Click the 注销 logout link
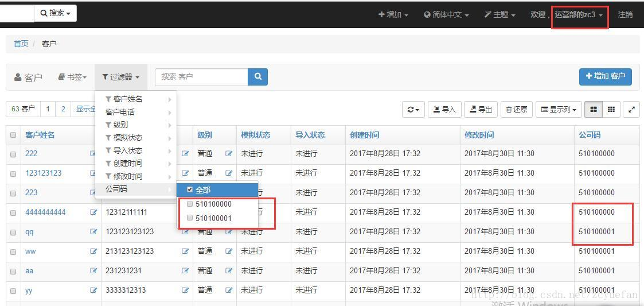The width and height of the screenshot is (644, 306). [x=625, y=14]
